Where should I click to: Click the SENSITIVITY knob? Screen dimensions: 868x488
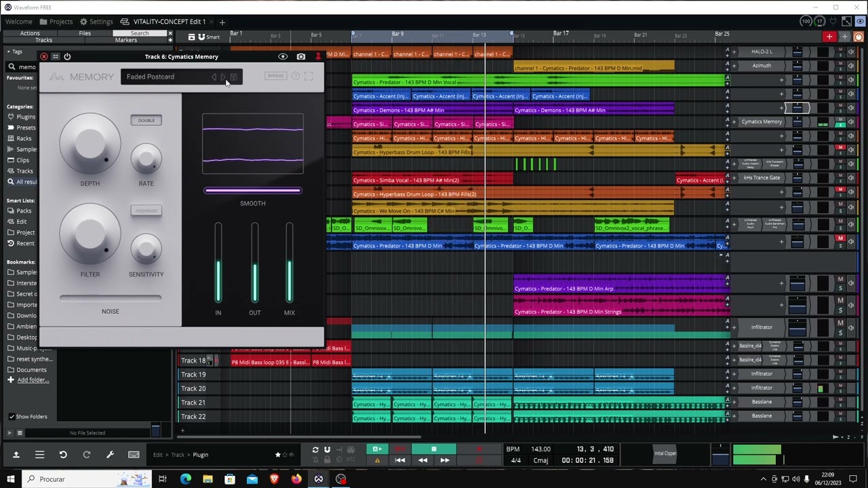[146, 249]
